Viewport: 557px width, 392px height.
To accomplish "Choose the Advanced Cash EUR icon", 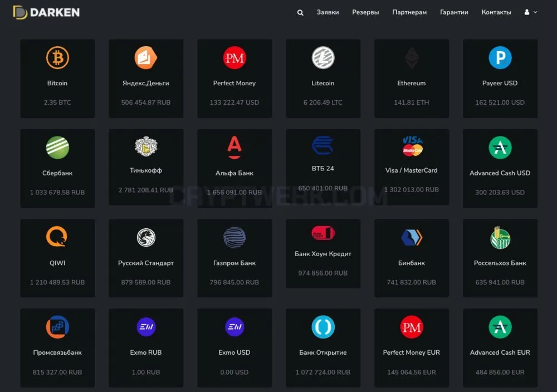I will pyautogui.click(x=500, y=327).
